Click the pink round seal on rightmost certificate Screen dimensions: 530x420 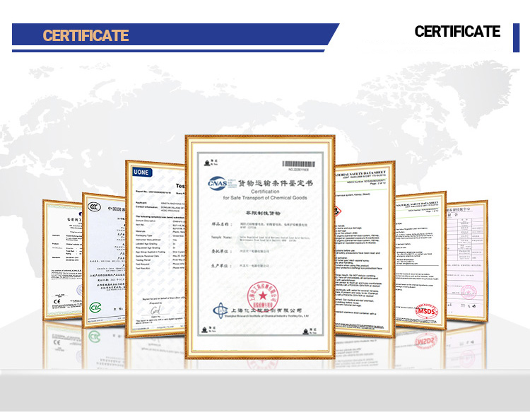[x=469, y=291]
